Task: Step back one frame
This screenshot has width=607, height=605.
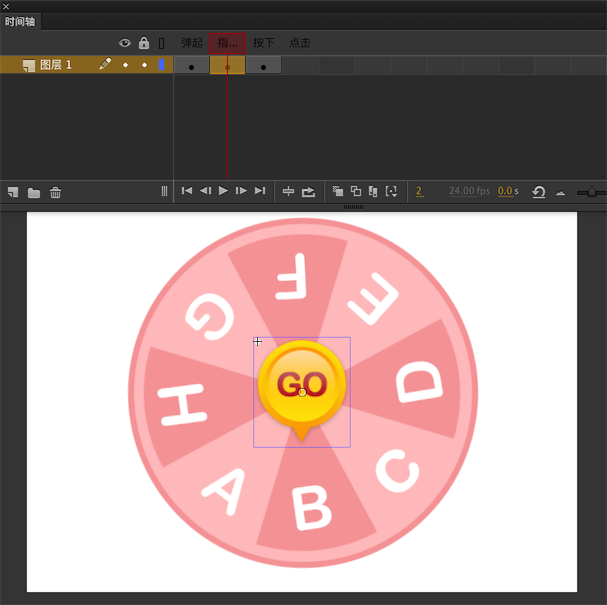Action: [205, 191]
